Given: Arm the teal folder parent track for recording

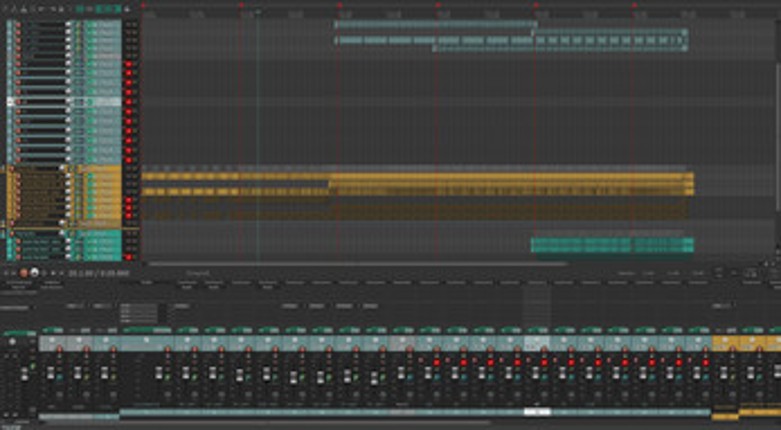Looking at the screenshot, I should (12, 233).
